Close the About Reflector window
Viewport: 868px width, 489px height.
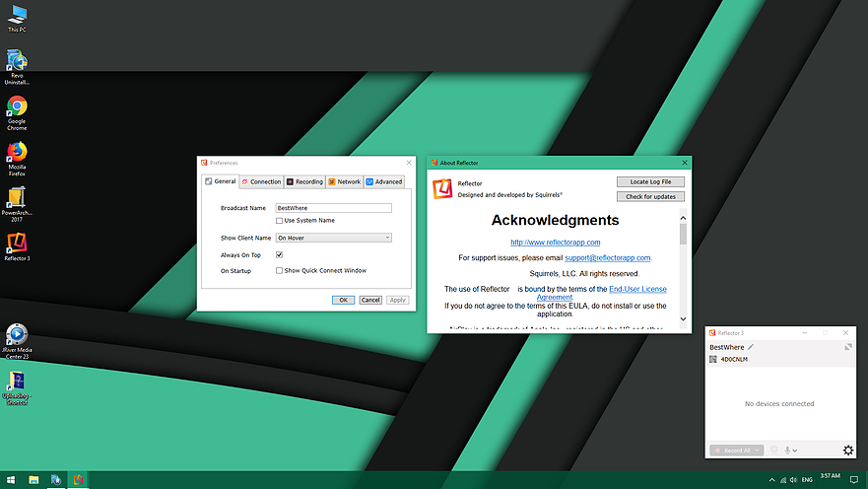685,163
